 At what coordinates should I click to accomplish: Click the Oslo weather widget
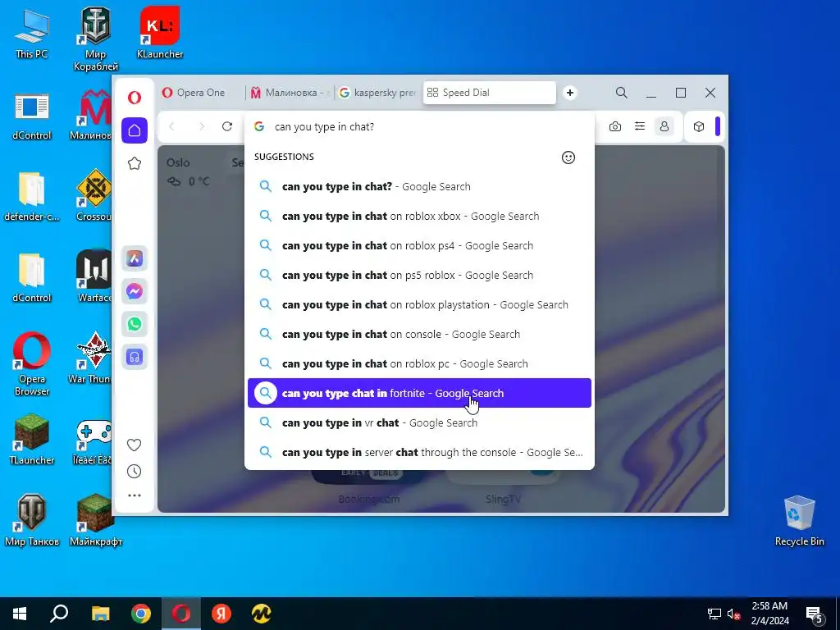click(189, 172)
